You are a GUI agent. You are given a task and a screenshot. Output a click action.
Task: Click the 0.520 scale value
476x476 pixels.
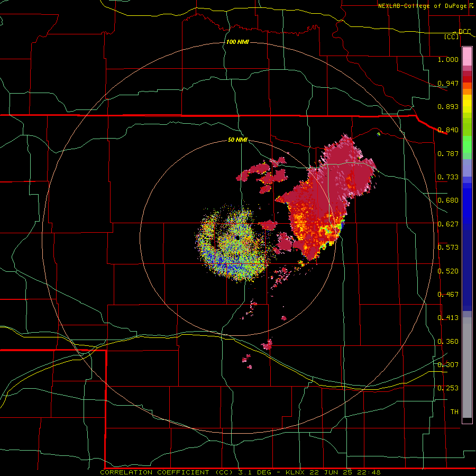pos(448,271)
